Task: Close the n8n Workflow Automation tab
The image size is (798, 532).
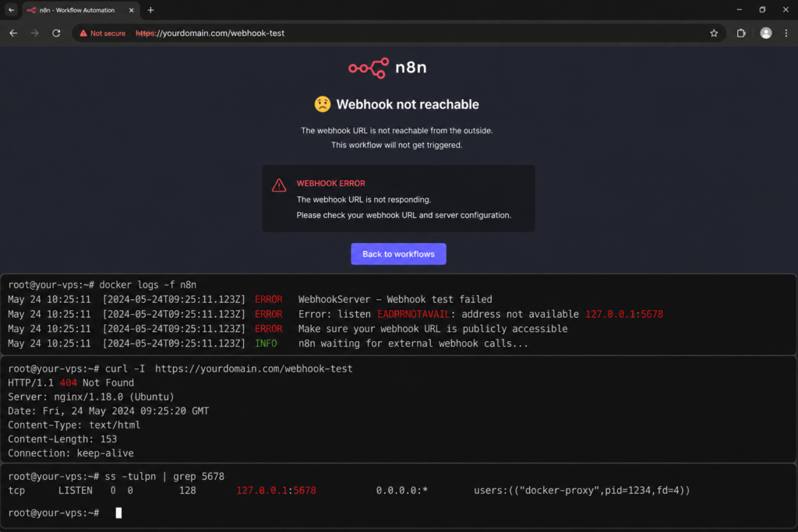Action: pos(131,10)
